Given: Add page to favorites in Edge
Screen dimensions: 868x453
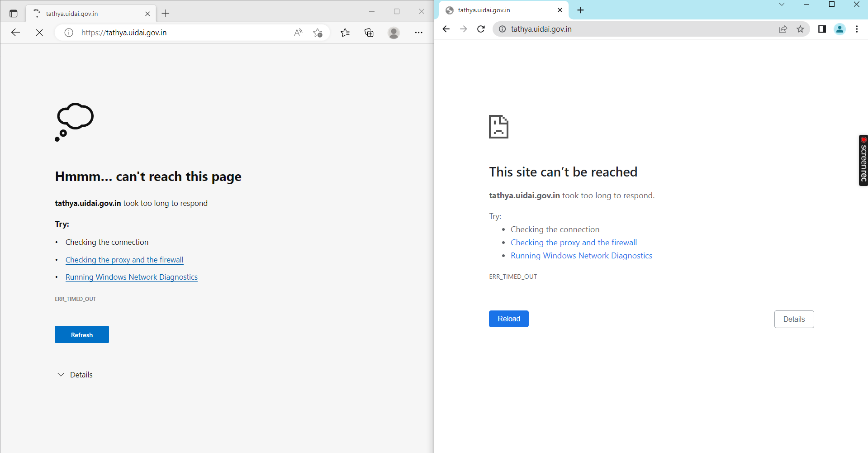Looking at the screenshot, I should coord(318,33).
